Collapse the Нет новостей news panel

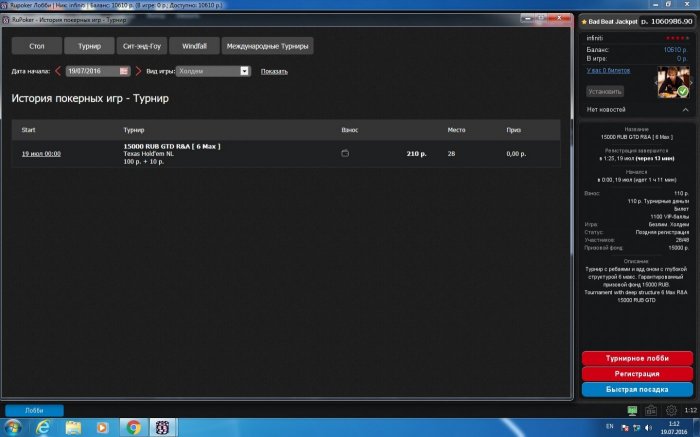coord(685,109)
